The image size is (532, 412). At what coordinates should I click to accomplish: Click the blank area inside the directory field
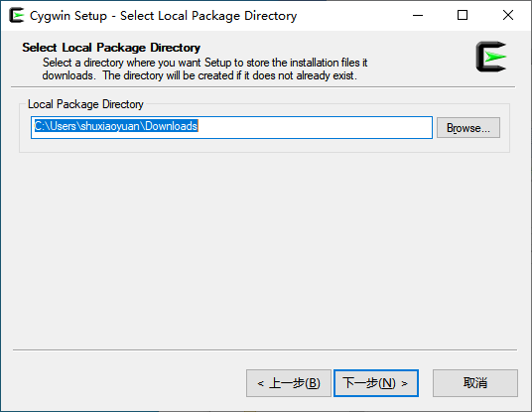pos(314,128)
